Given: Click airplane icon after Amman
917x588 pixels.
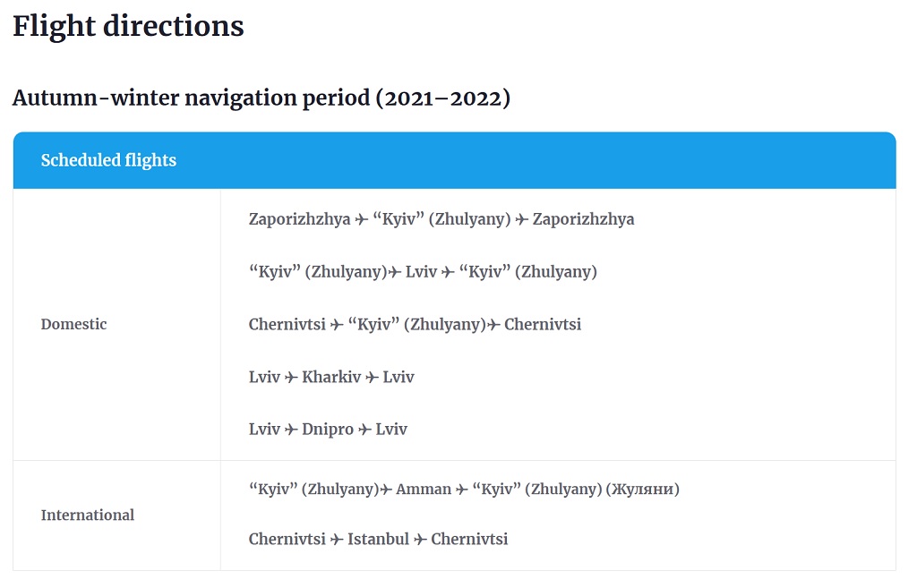Looking at the screenshot, I should coord(462,490).
